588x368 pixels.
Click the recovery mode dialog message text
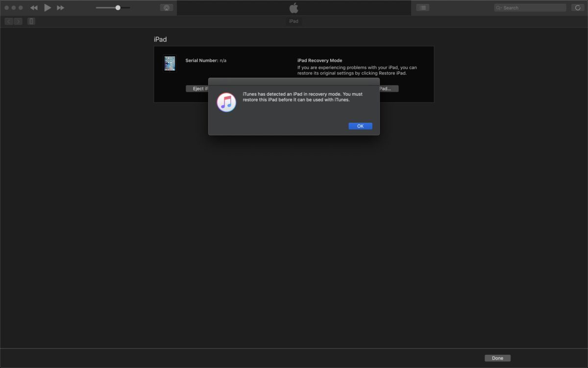[303, 97]
